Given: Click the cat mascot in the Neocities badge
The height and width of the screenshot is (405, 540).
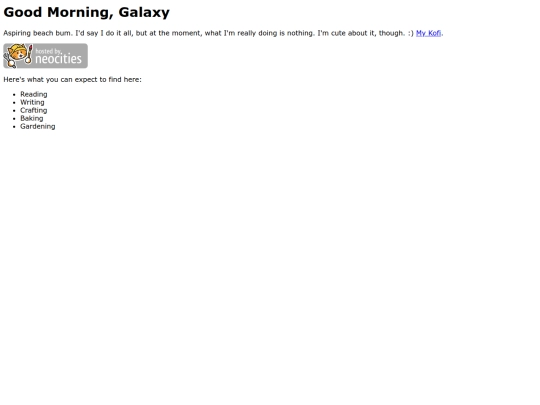Looking at the screenshot, I should coord(17,55).
